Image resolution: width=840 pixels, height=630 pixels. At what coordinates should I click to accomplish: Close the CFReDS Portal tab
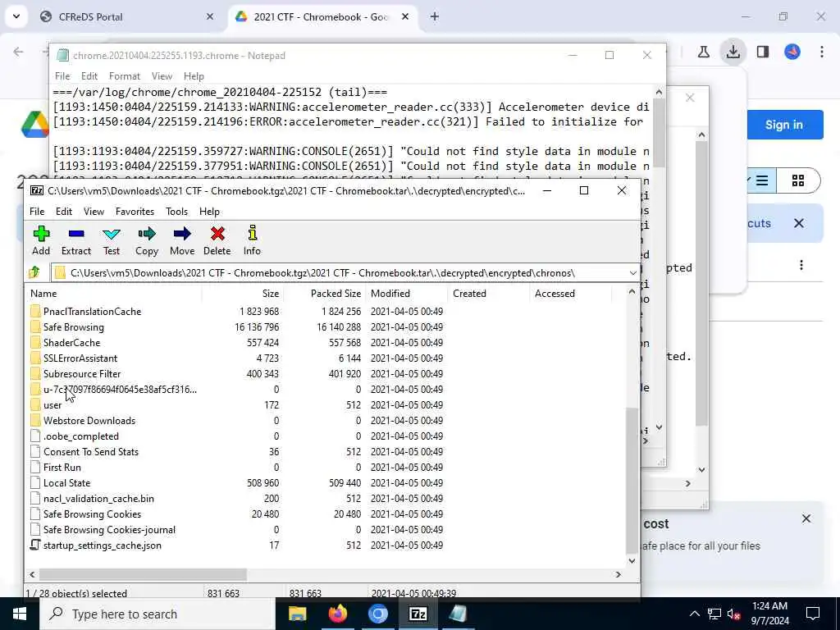tap(210, 16)
